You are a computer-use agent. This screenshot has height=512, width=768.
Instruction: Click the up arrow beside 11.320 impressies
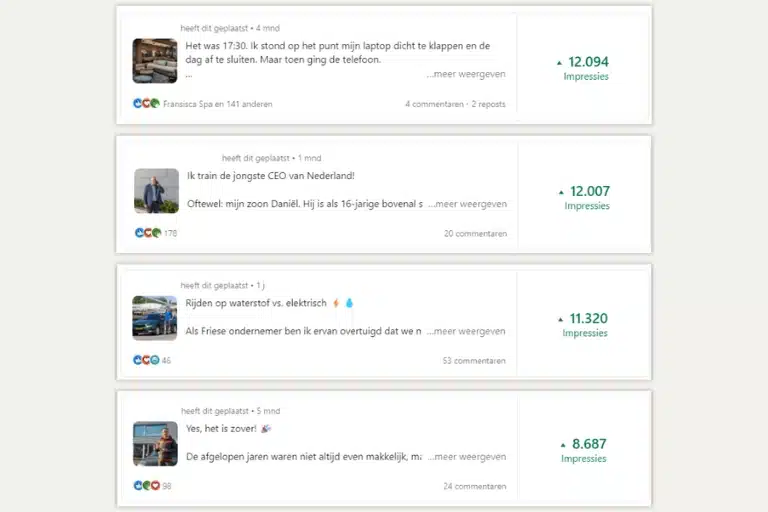click(560, 319)
